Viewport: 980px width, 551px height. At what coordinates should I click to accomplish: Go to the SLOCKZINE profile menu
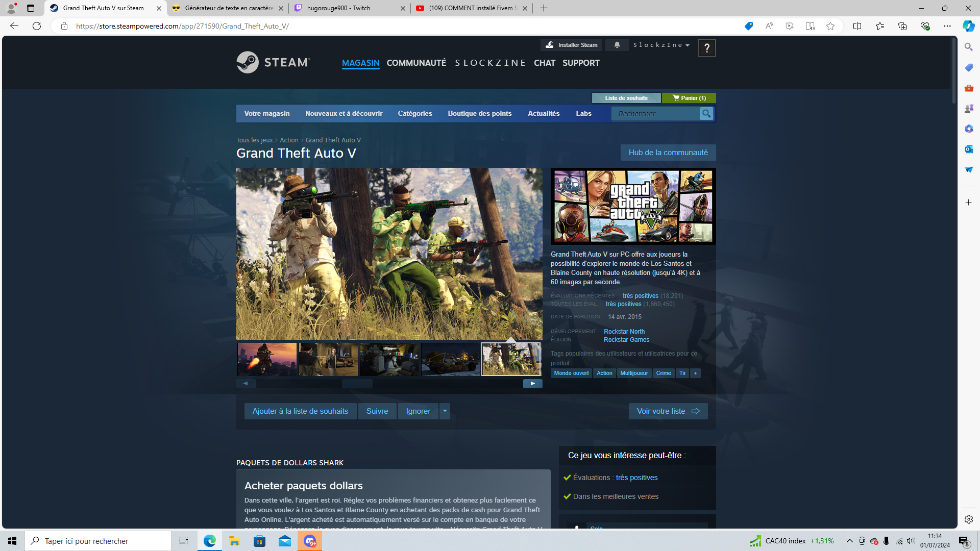(490, 63)
